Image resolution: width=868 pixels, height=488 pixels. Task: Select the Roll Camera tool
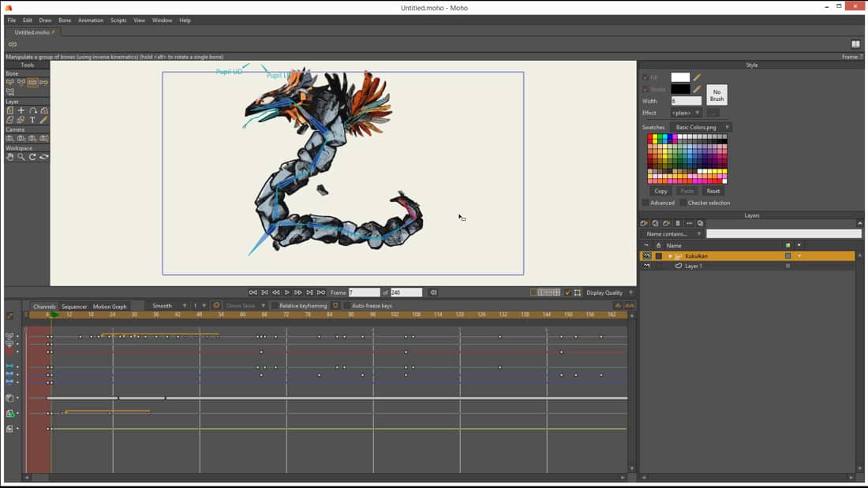pos(32,138)
